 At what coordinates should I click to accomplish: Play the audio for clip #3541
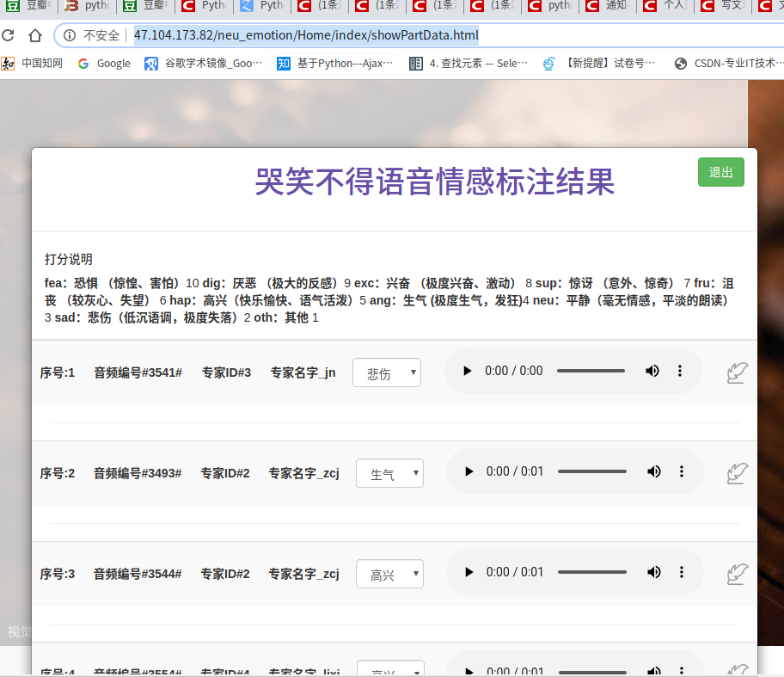click(x=467, y=371)
